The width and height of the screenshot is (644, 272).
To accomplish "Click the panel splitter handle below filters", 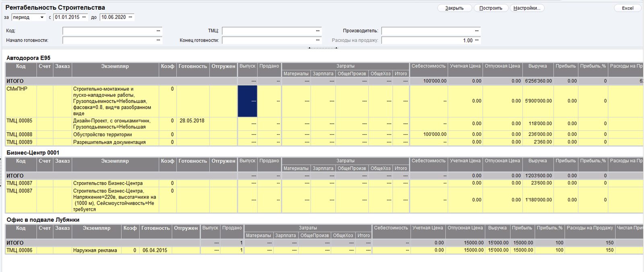I will [x=323, y=48].
